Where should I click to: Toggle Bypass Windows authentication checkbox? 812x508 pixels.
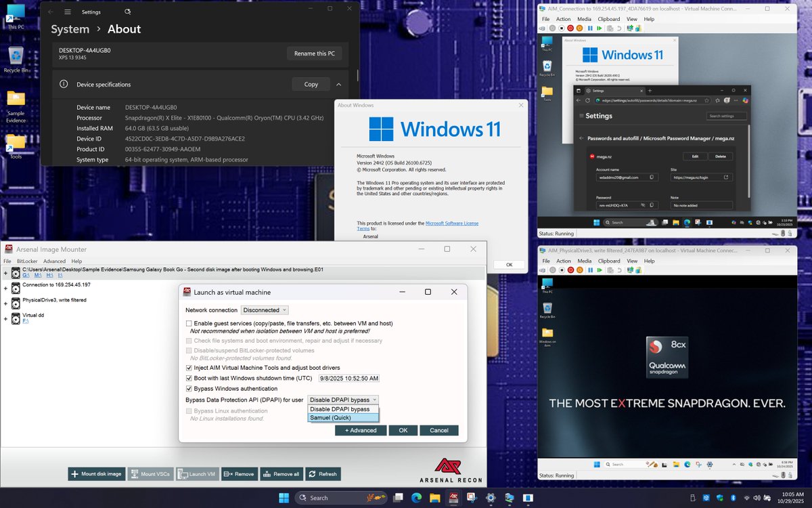pos(189,389)
